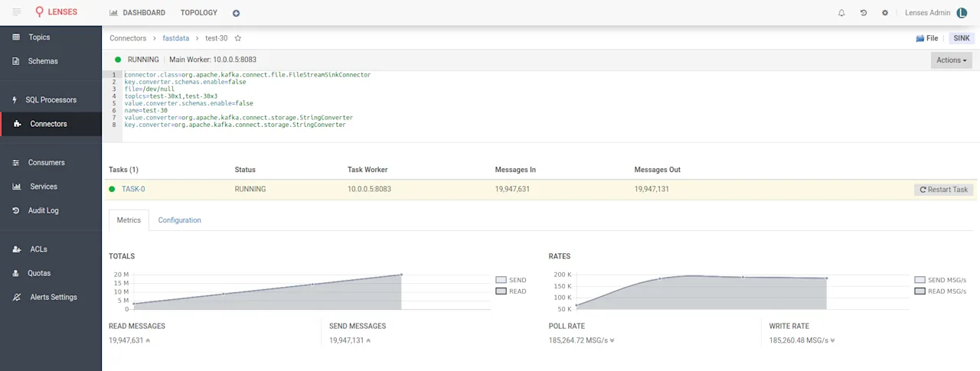Click the File connector type icon
This screenshot has width=980, height=371.
point(920,38)
